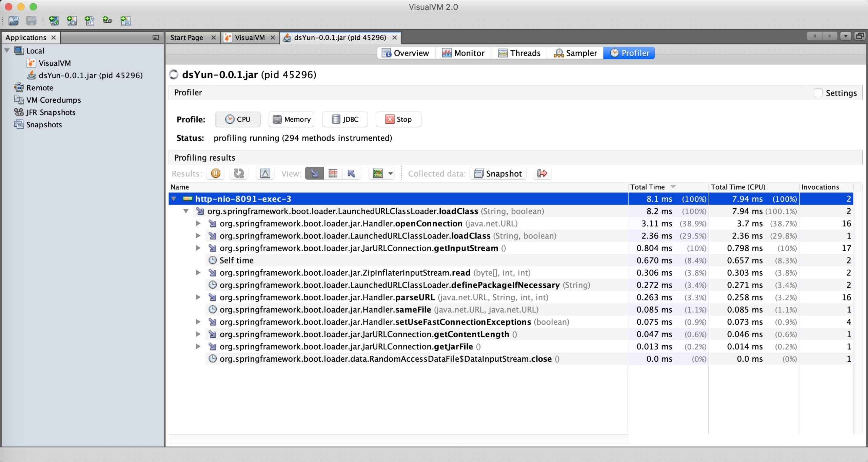Select the delta results icon
868x462 pixels.
coord(265,173)
